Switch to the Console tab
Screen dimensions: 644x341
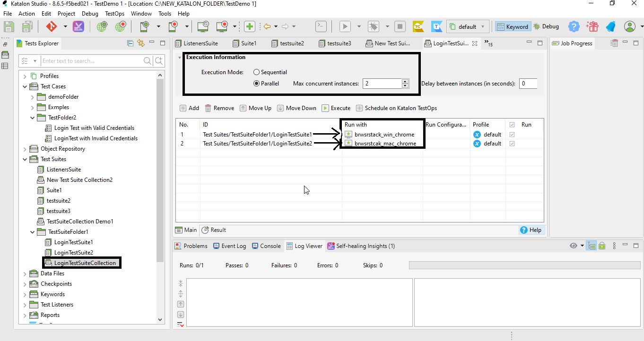(x=266, y=246)
